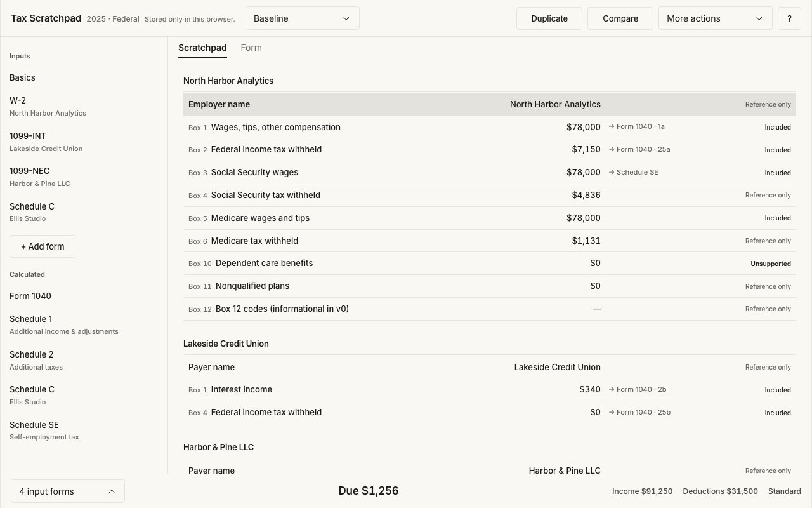Click the federal tax withheld value $7,150
The image size is (812, 508).
pyautogui.click(x=586, y=150)
